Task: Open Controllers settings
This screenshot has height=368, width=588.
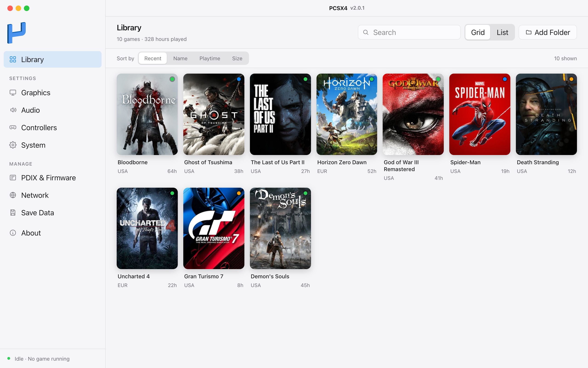Action: [x=52, y=127]
